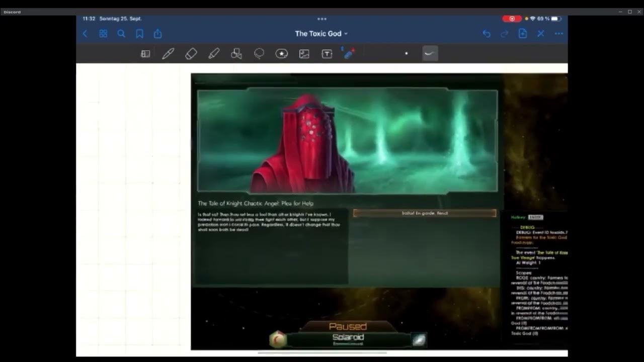Viewport: 644px width, 362px height.
Task: Select the Highlighter tool
Action: click(214, 54)
